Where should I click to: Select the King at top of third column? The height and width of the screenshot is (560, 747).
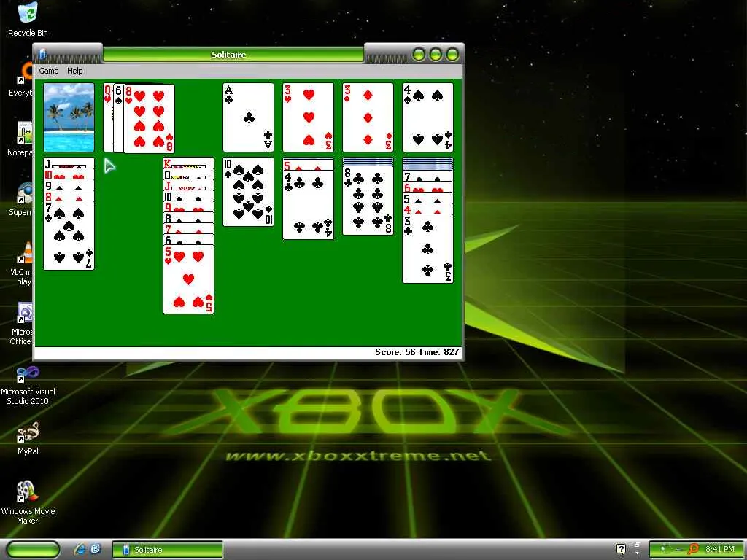pyautogui.click(x=189, y=163)
